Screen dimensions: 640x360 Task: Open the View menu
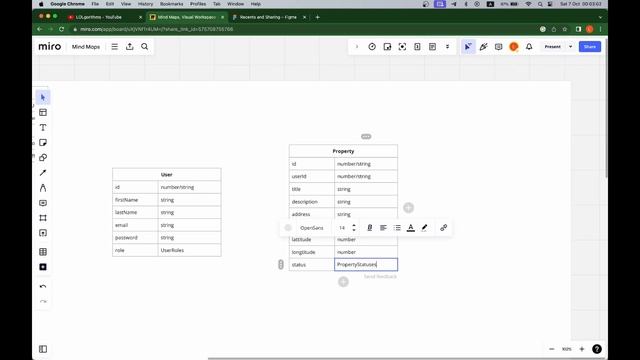tap(126, 4)
